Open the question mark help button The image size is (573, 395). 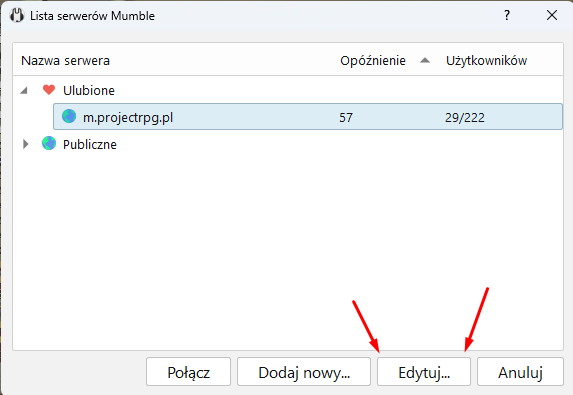506,15
